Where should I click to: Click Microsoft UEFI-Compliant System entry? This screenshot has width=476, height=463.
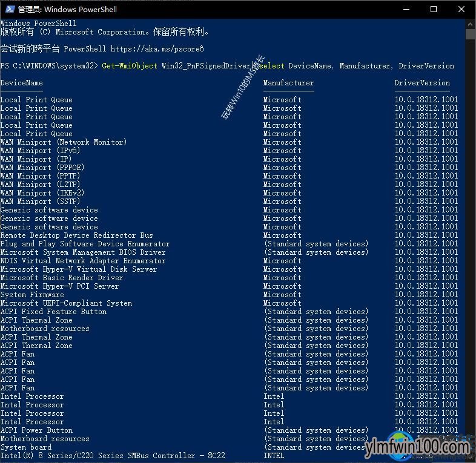[x=66, y=303]
